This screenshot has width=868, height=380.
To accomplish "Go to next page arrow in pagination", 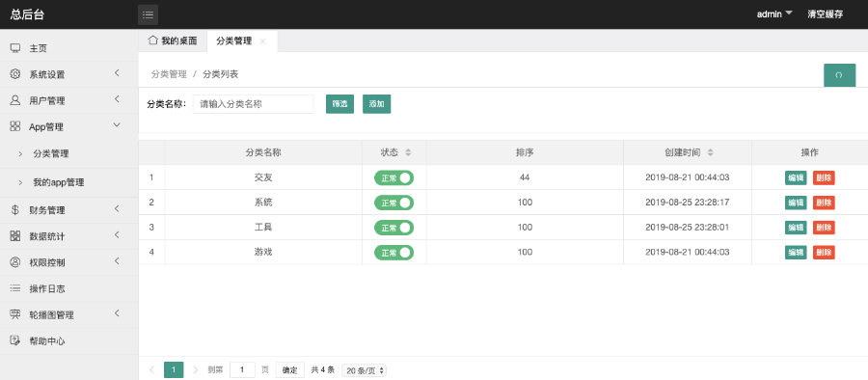I will click(195, 369).
